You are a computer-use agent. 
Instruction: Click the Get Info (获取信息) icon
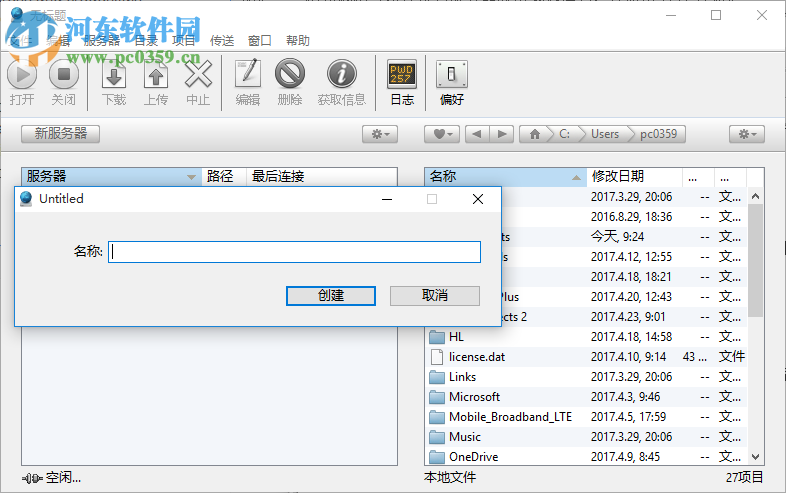[342, 74]
